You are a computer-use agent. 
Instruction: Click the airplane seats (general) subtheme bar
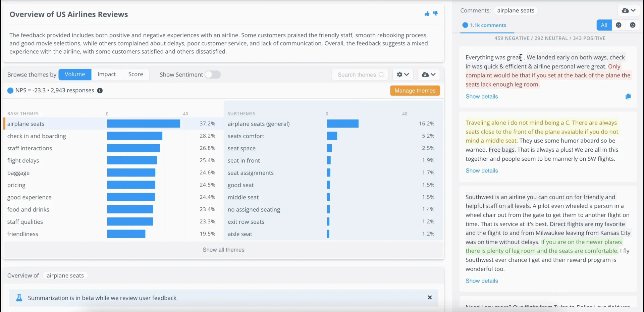pyautogui.click(x=343, y=124)
